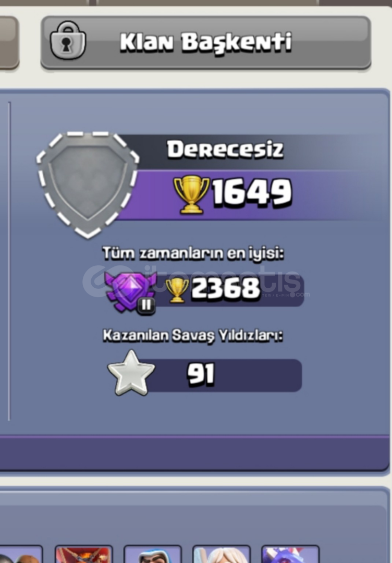
Task: Tap the small trophy beside 2368
Action: [x=177, y=290]
